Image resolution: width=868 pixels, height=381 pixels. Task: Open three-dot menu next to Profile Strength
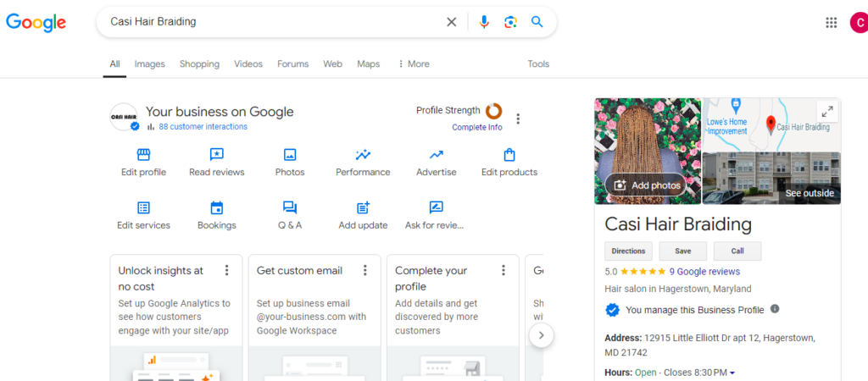518,119
